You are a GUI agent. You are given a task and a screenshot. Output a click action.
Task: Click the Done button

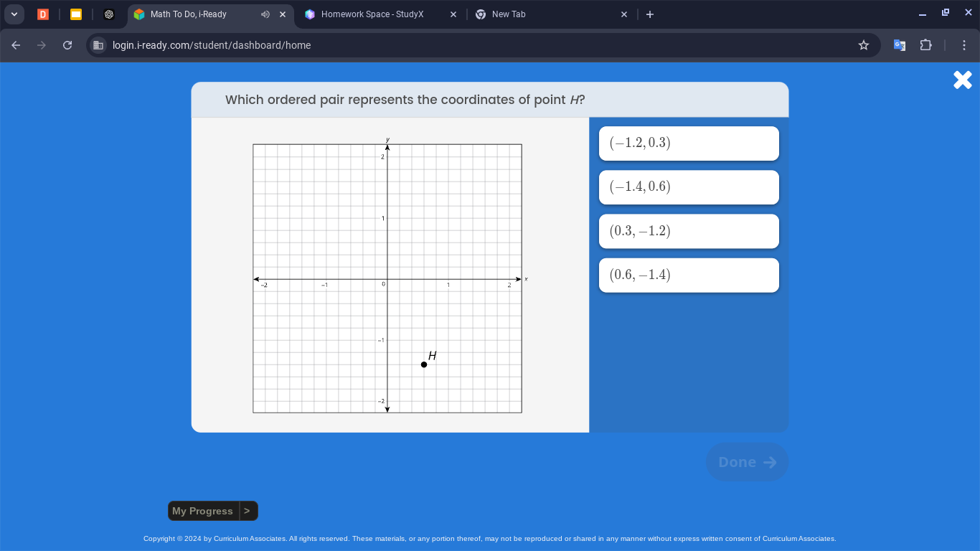coord(747,462)
